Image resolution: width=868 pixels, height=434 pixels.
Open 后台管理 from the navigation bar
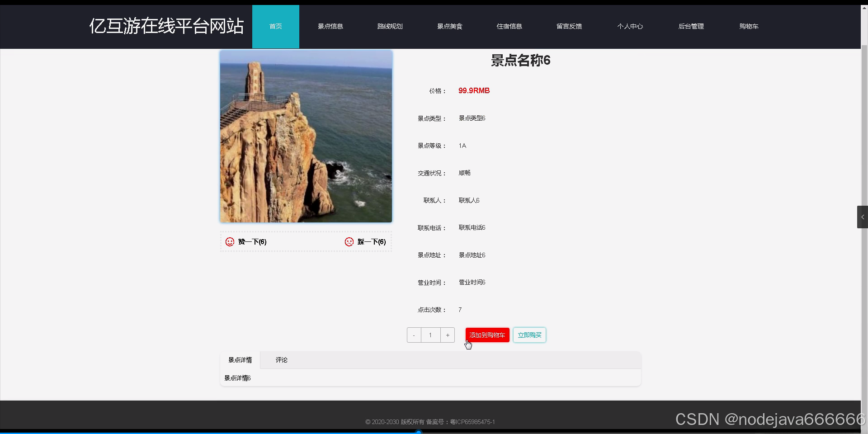[x=691, y=27]
